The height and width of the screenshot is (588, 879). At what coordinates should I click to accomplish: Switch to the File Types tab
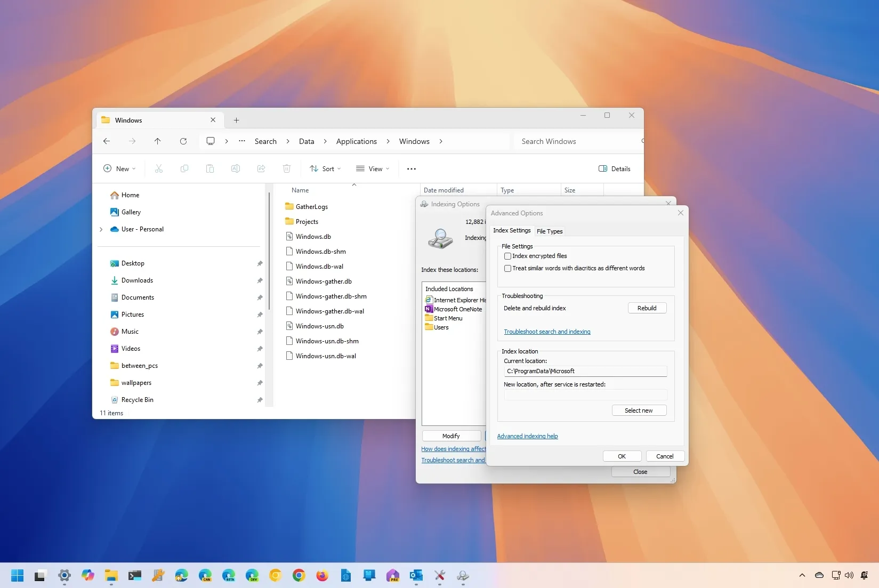[x=549, y=231]
